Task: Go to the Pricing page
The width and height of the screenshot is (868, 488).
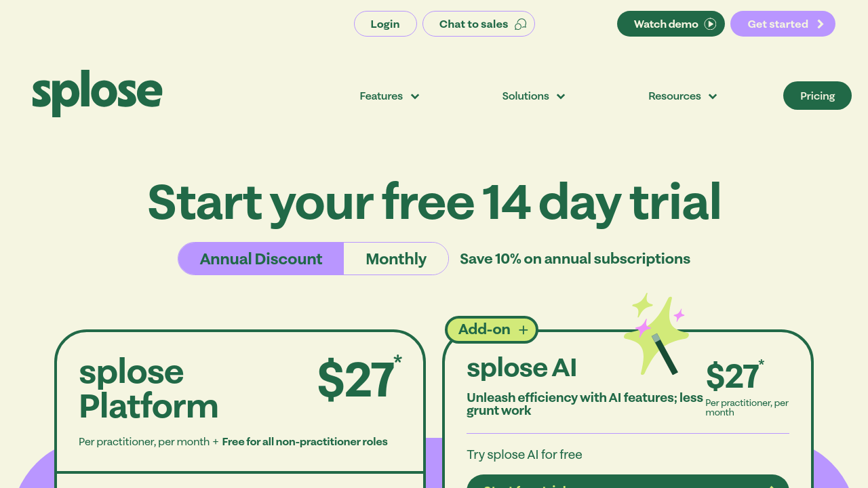Action: (x=817, y=96)
